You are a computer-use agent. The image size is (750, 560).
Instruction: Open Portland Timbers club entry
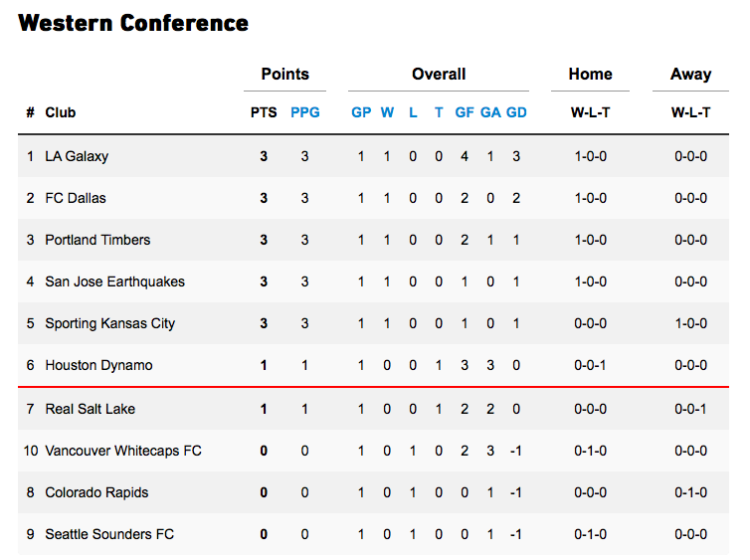coord(97,240)
